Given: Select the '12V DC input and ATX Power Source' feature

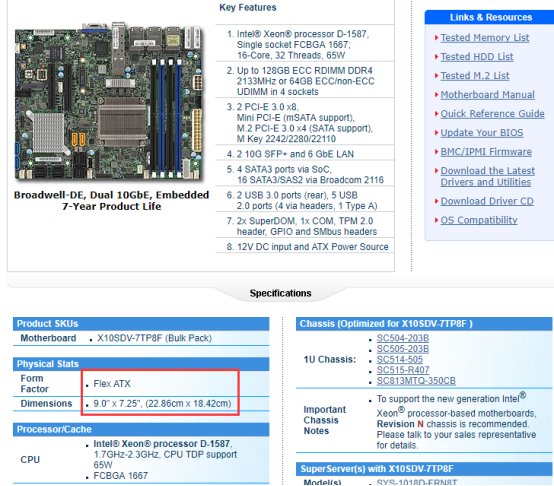Looking at the screenshot, I should click(x=313, y=247).
